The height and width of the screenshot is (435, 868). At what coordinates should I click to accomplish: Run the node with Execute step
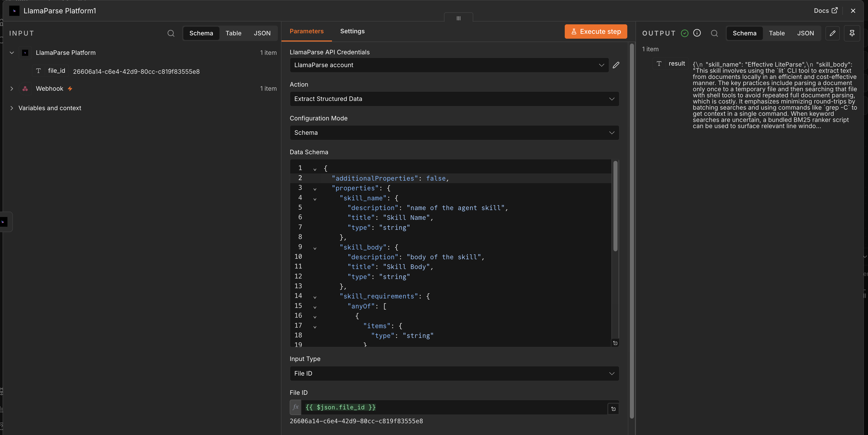pos(596,31)
